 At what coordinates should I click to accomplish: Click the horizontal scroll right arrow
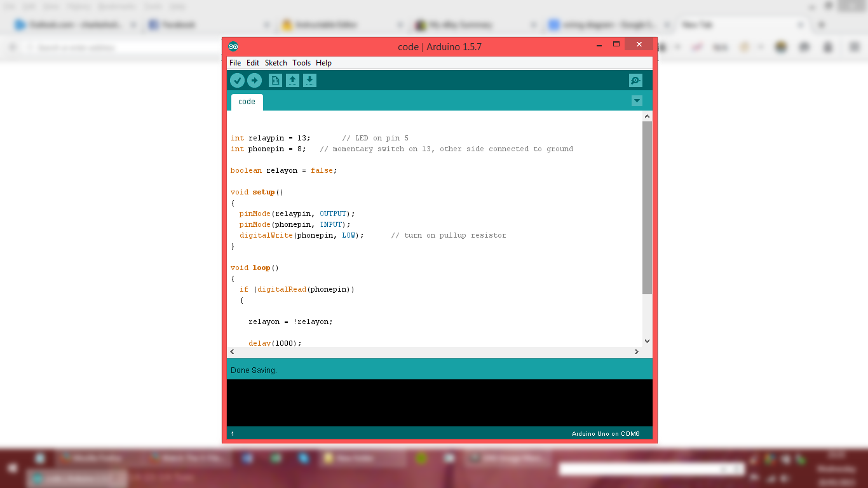tap(637, 351)
